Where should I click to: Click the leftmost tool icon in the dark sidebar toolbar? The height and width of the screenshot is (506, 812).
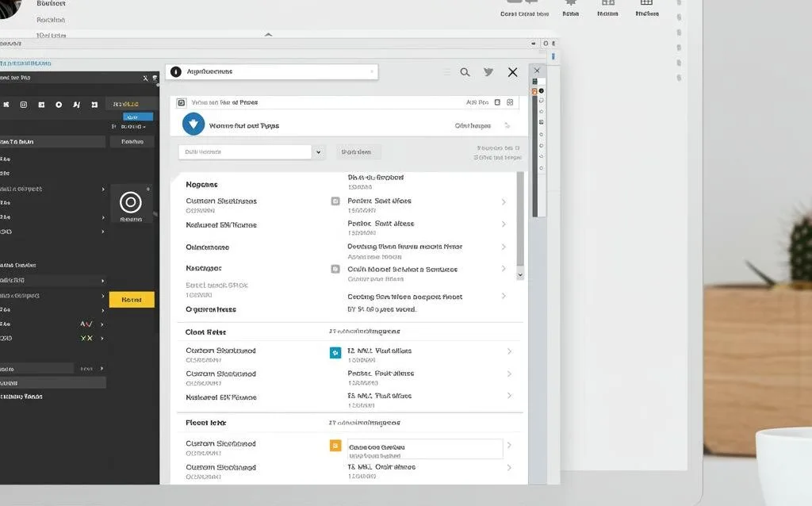click(6, 104)
